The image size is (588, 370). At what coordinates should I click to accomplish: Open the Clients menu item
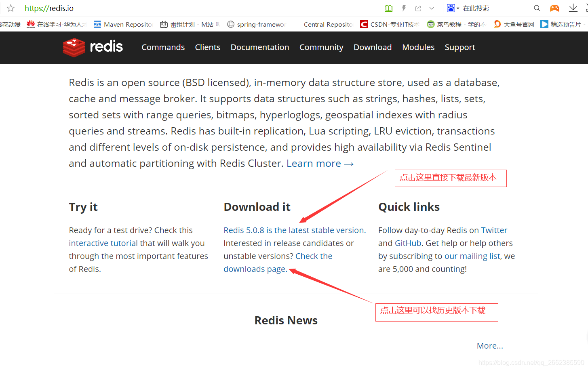point(207,47)
